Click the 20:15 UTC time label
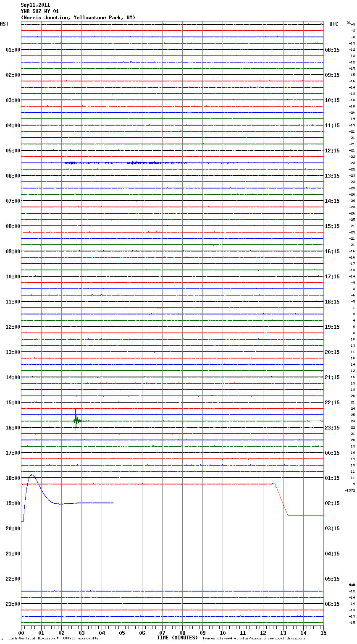Viewport: 357px width, 644px height. tap(332, 352)
